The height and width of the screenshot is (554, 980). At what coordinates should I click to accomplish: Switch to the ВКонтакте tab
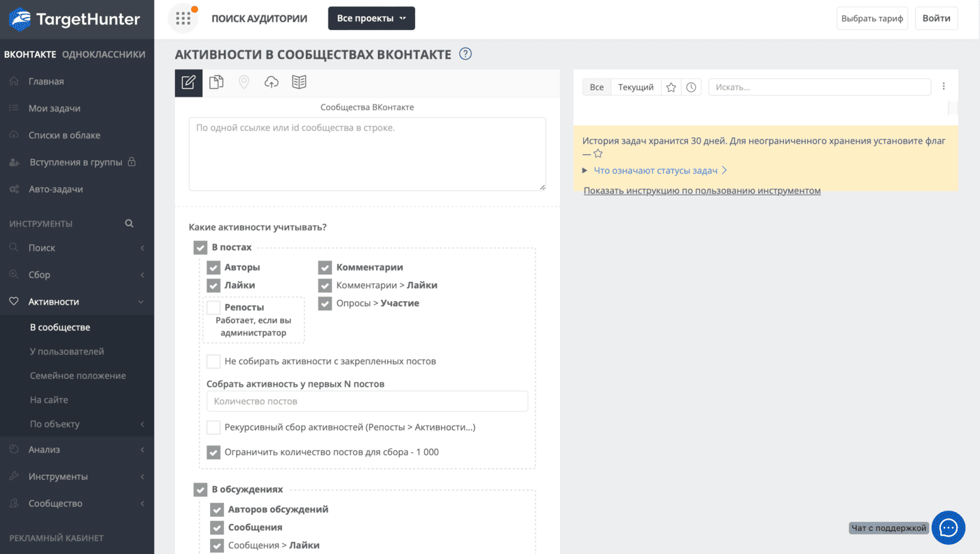pyautogui.click(x=30, y=54)
